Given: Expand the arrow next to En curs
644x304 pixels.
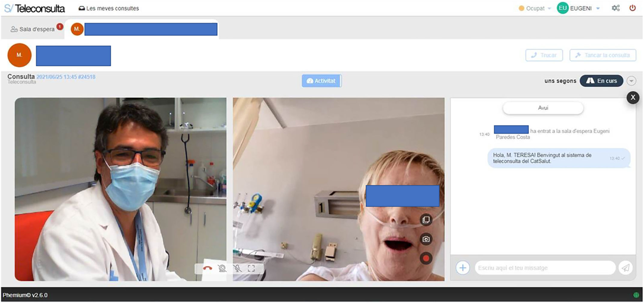Looking at the screenshot, I should tap(631, 81).
